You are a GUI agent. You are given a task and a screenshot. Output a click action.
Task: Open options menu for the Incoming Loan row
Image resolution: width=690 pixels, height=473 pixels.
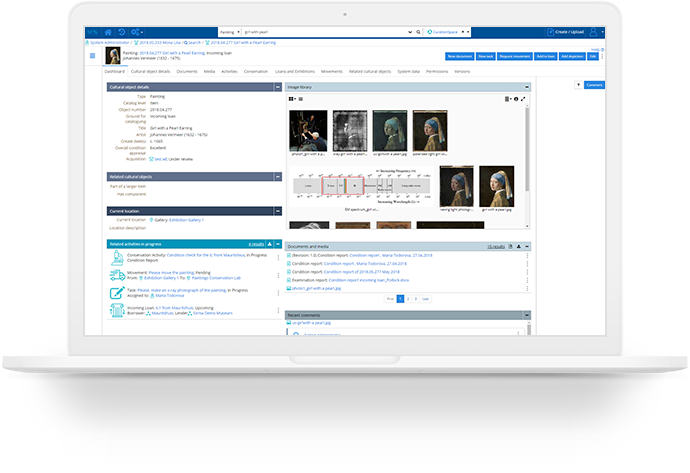point(278,310)
